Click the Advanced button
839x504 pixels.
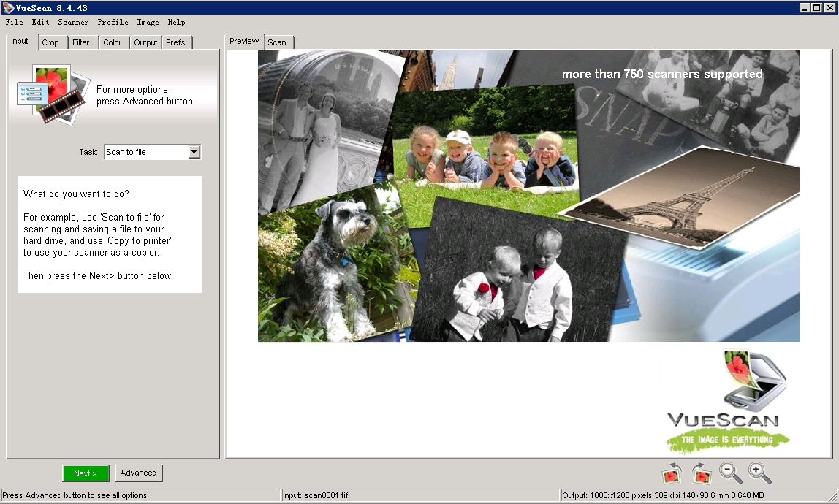pos(139,473)
